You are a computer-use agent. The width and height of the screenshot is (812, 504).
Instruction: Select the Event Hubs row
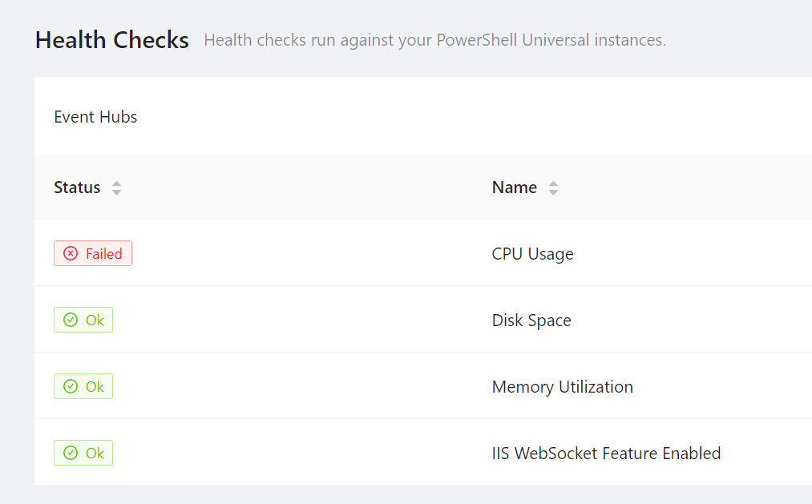click(x=95, y=117)
